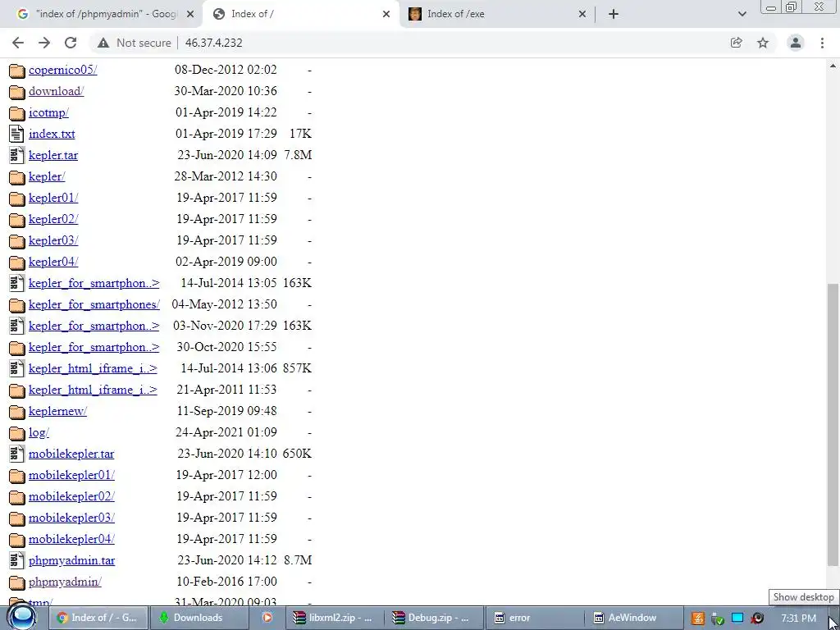840x630 pixels.
Task: Open the kepler_for_smartphones/ folder link
Action: [94, 304]
